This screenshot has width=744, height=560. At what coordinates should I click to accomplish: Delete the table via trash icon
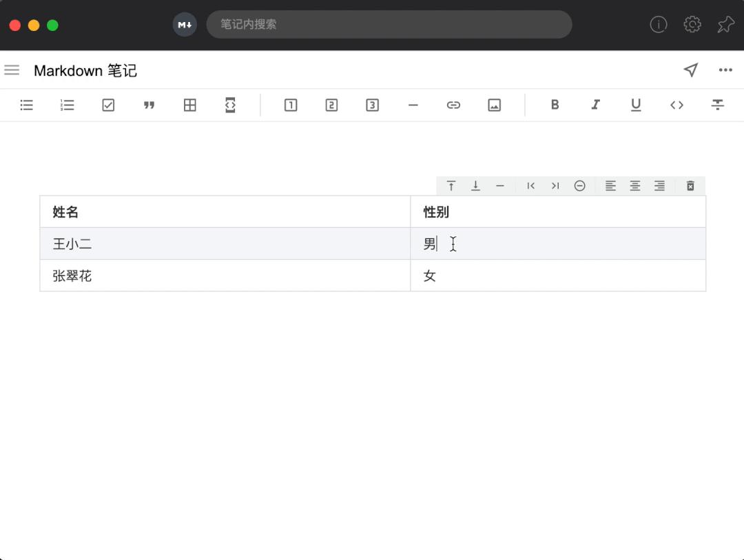click(x=690, y=186)
